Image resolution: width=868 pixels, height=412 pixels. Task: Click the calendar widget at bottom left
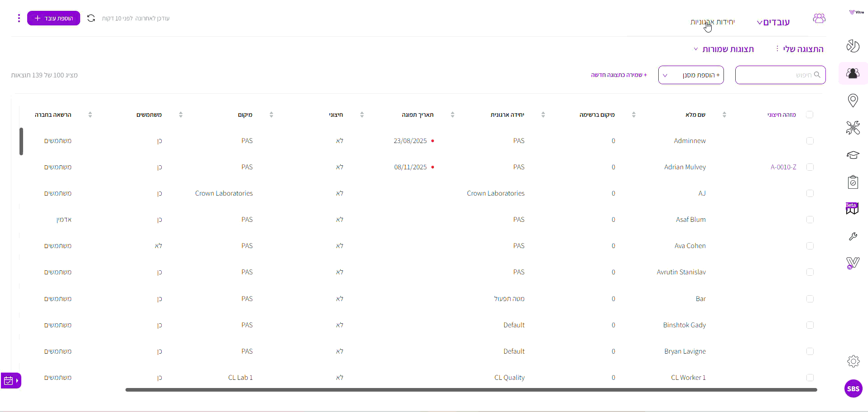pyautogui.click(x=11, y=381)
